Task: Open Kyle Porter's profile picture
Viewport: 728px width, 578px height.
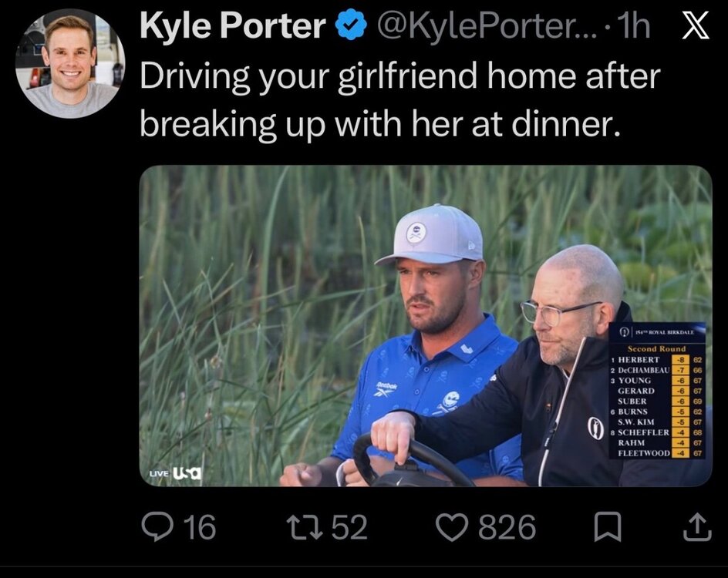Action: [x=70, y=63]
